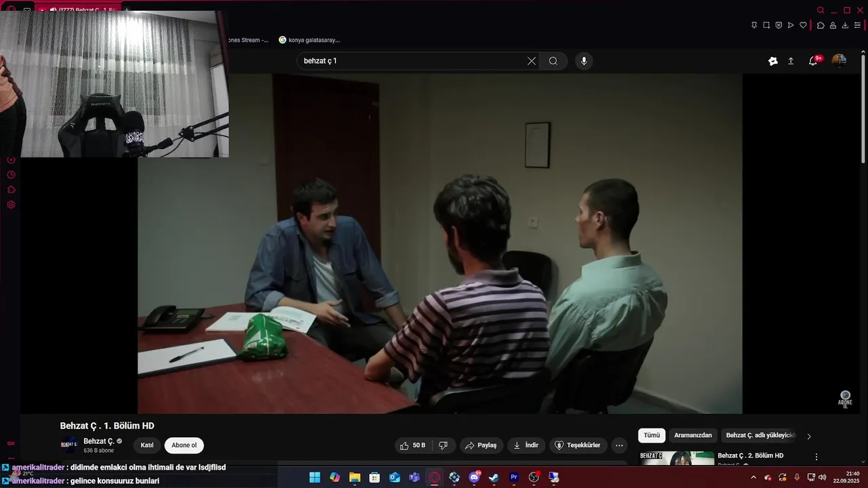Image resolution: width=868 pixels, height=488 pixels.
Task: Click the YouTube search magnifier button
Action: 553,61
